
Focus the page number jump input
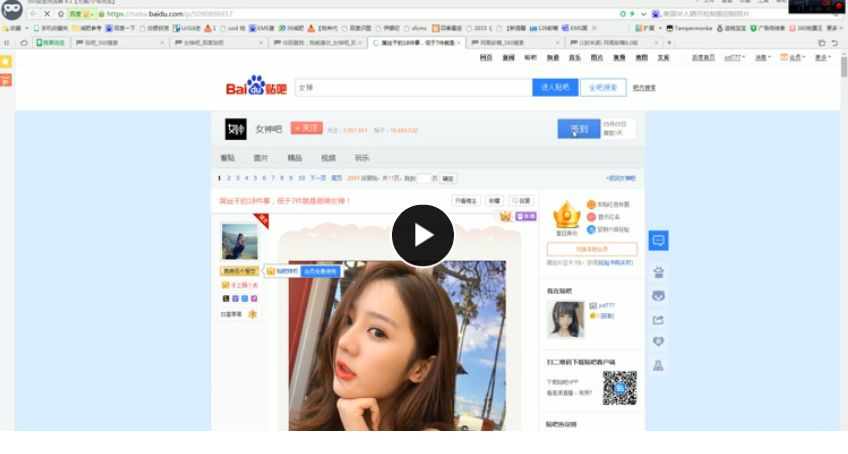coord(424,178)
